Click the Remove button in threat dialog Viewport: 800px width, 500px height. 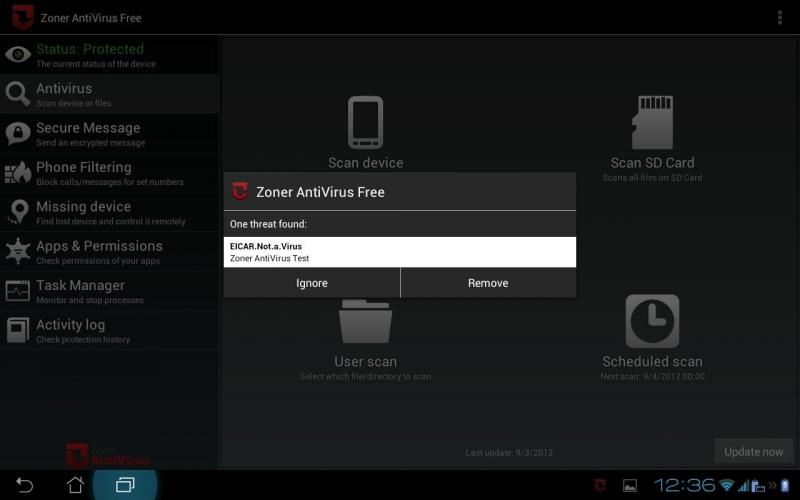pos(488,283)
